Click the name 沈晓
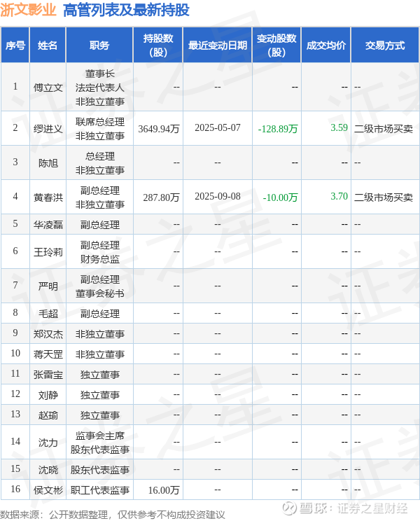420x521 pixels. [x=48, y=469]
